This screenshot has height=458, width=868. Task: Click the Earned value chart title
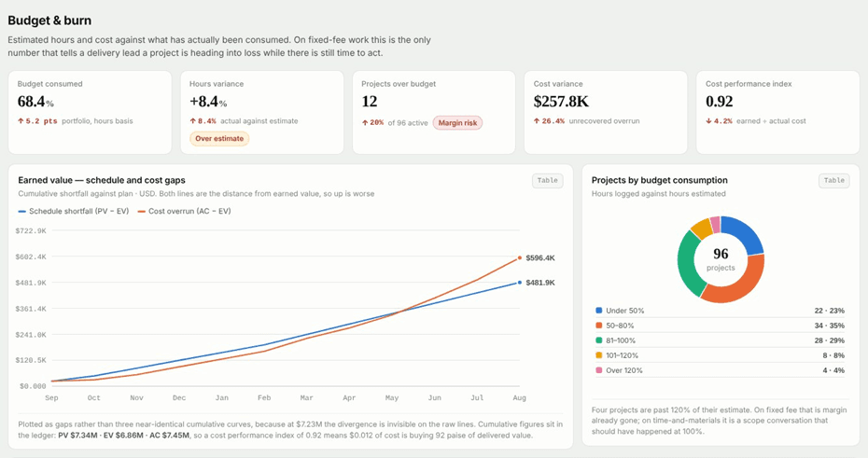click(x=102, y=180)
